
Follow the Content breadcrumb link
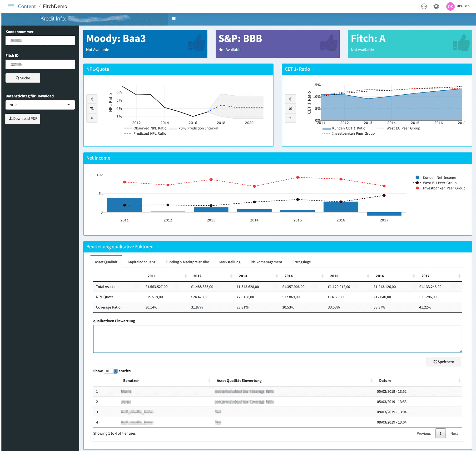point(27,6)
